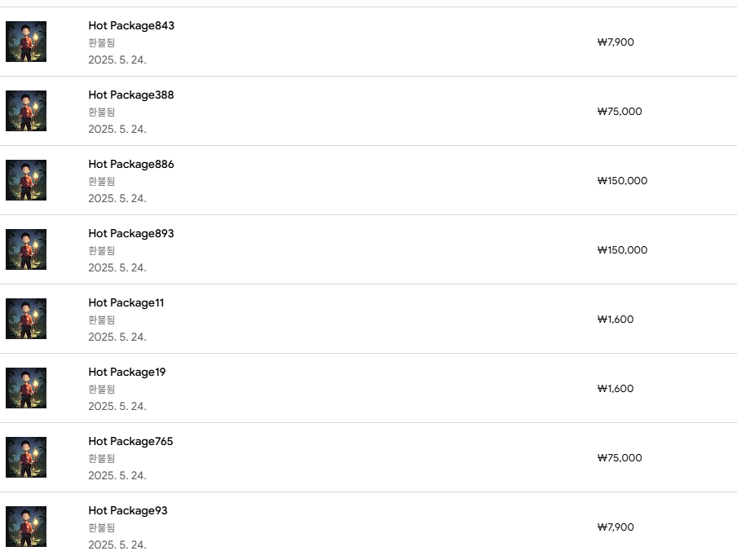Open the Hot Package893 purchase entry title

(131, 233)
